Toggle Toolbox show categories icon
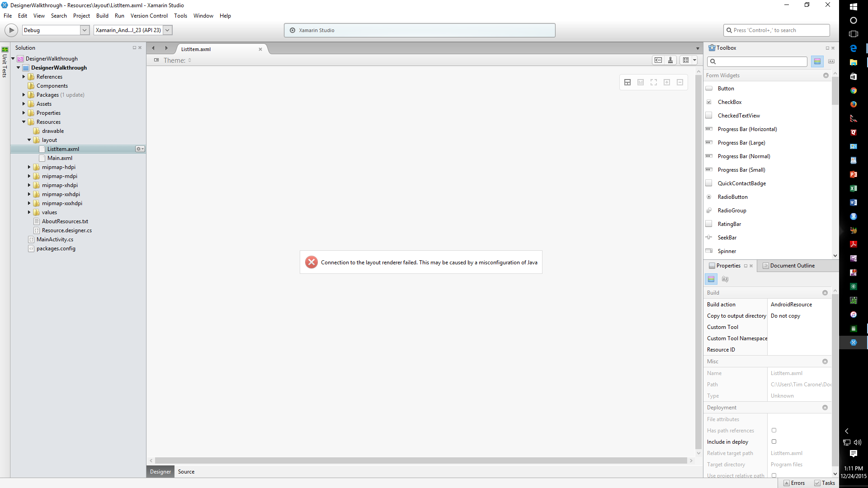This screenshot has width=868, height=488. [817, 61]
